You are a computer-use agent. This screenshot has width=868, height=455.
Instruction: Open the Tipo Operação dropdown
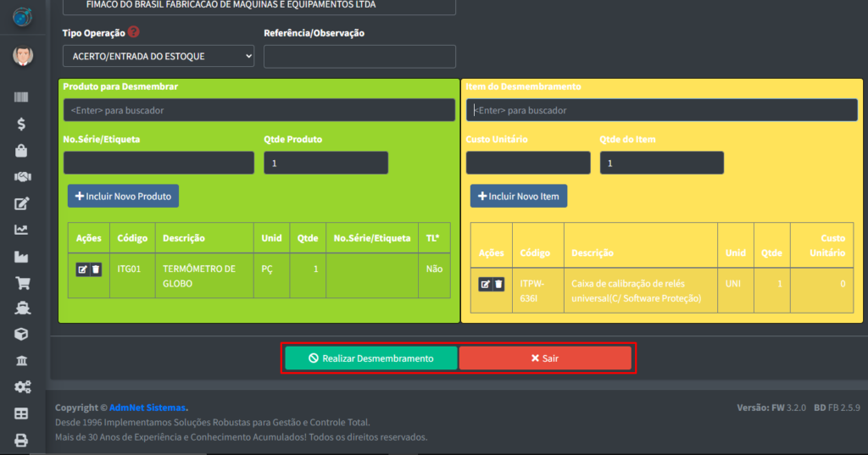pyautogui.click(x=158, y=57)
